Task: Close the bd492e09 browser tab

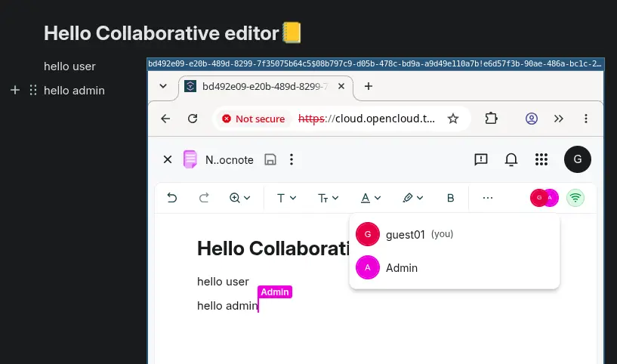Action: (341, 86)
